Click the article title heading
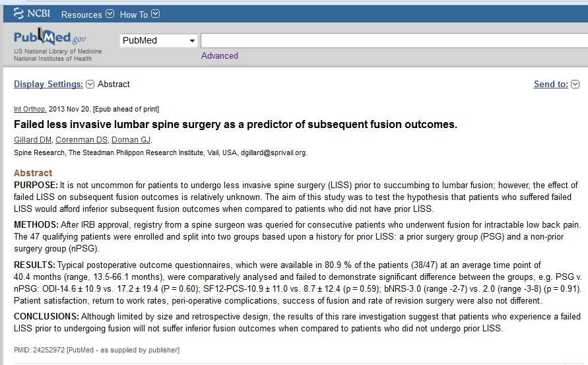The image size is (588, 365). (x=236, y=125)
